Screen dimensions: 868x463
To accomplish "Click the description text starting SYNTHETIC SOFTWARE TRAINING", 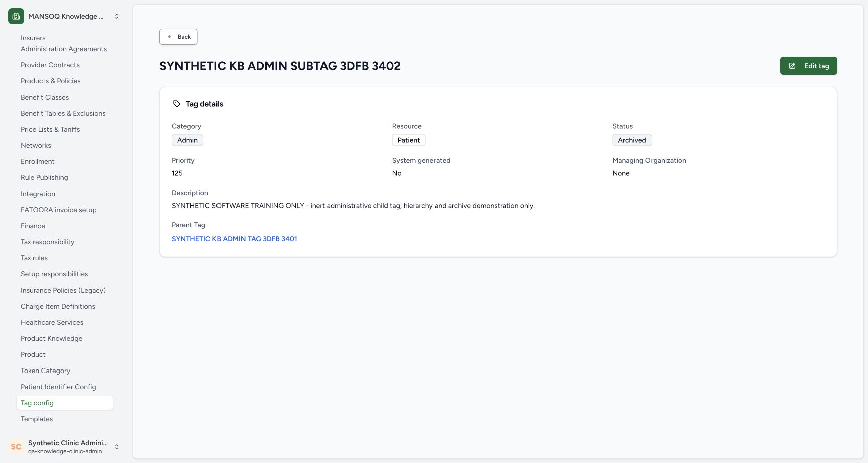I will pyautogui.click(x=353, y=206).
